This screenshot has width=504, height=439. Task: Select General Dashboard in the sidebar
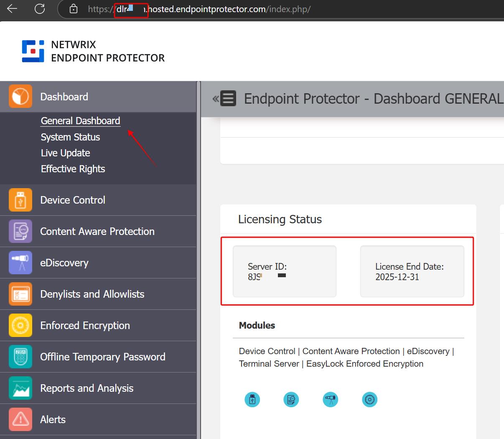coord(80,121)
